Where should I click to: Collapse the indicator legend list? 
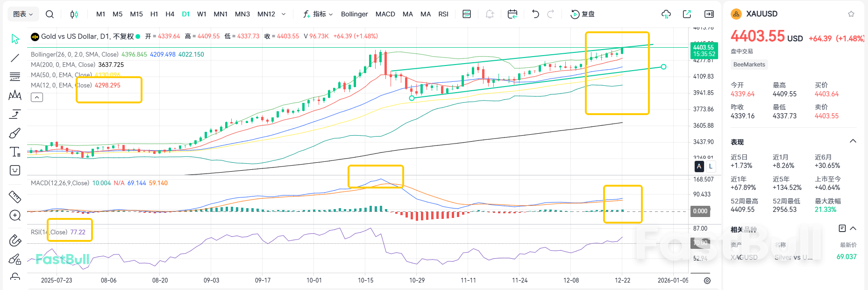pos(37,97)
